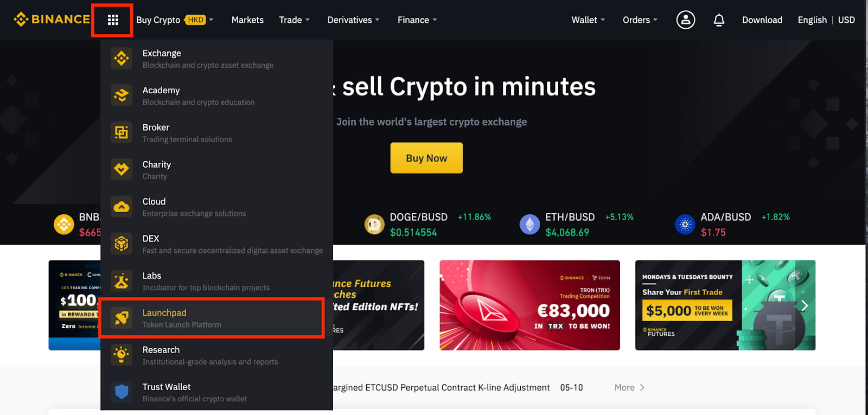The image size is (868, 415).
Task: Click the Buy Now button
Action: pyautogui.click(x=426, y=158)
